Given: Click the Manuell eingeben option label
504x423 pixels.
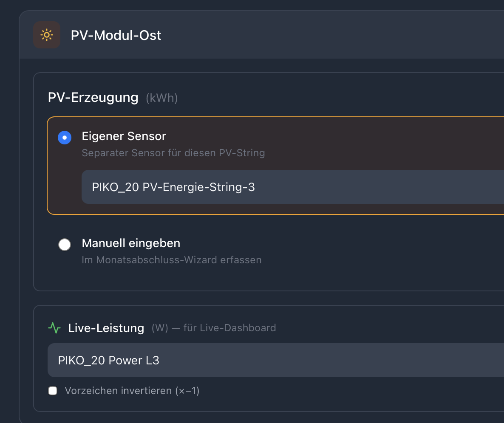Looking at the screenshot, I should [131, 243].
